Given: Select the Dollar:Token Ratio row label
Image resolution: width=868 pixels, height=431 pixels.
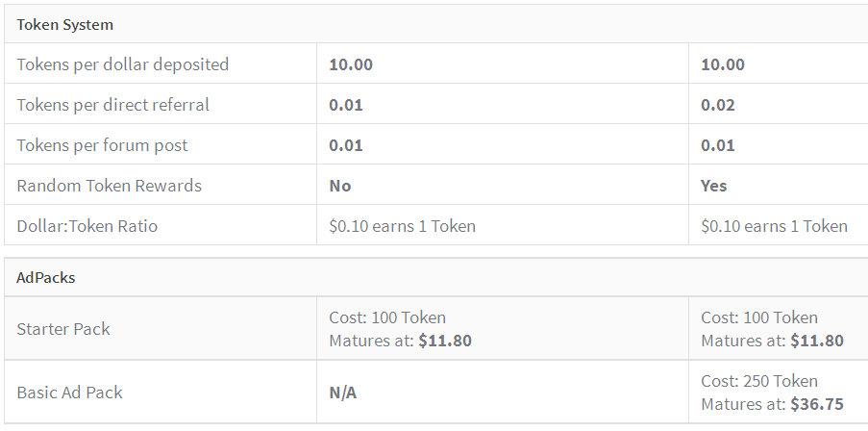Looking at the screenshot, I should pos(87,227).
